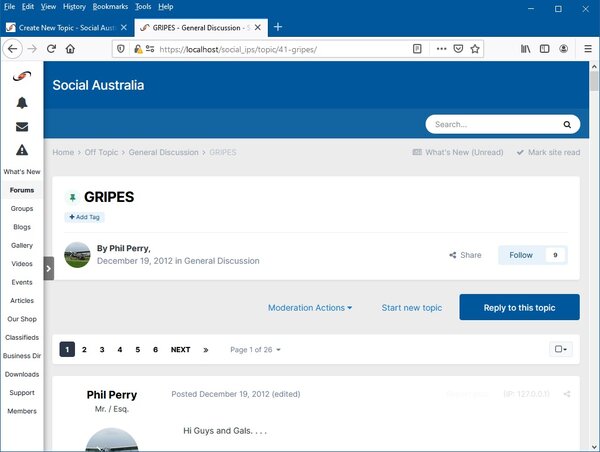Image resolution: width=600 pixels, height=452 pixels.
Task: Click Reply to this topic button
Action: [x=519, y=308]
